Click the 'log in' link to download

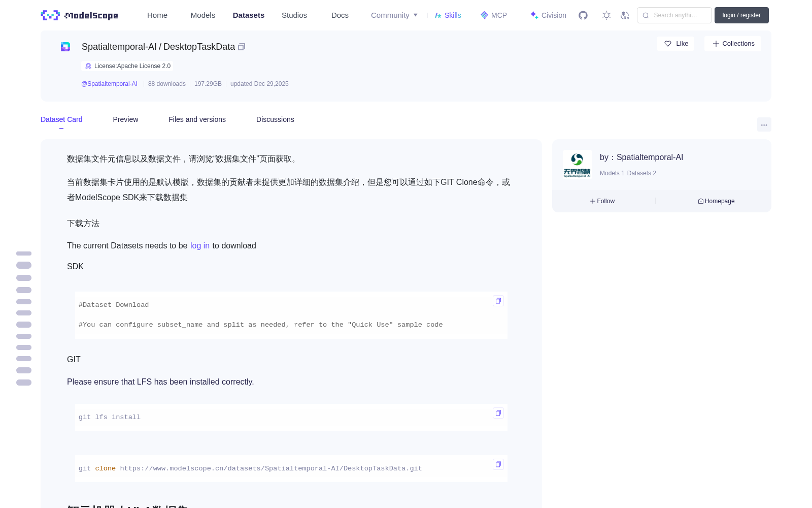pyautogui.click(x=200, y=245)
